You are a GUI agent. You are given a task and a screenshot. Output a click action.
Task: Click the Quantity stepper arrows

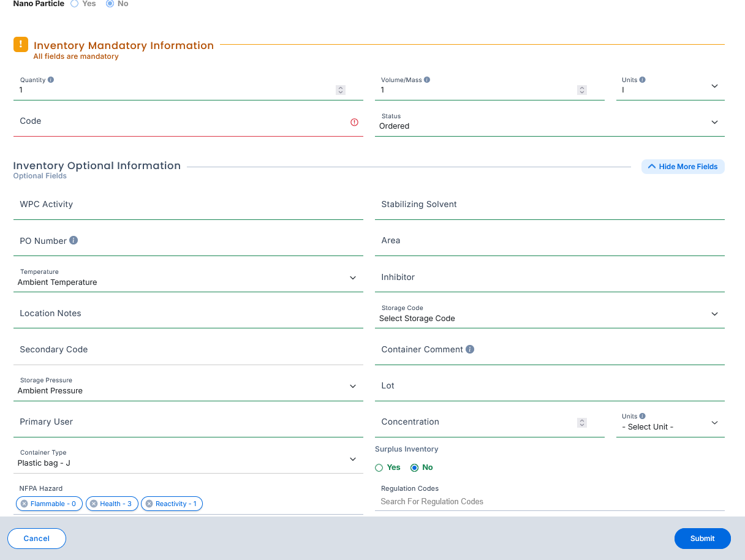(341, 90)
